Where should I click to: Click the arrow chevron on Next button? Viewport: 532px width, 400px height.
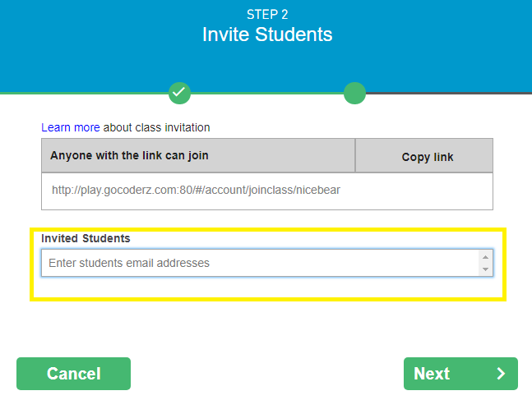point(502,374)
